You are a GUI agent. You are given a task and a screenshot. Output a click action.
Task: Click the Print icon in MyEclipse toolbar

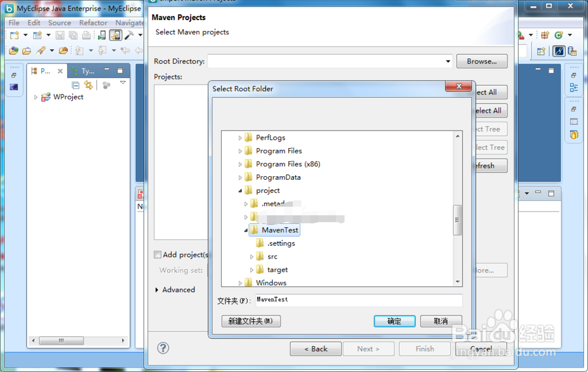tap(86, 35)
